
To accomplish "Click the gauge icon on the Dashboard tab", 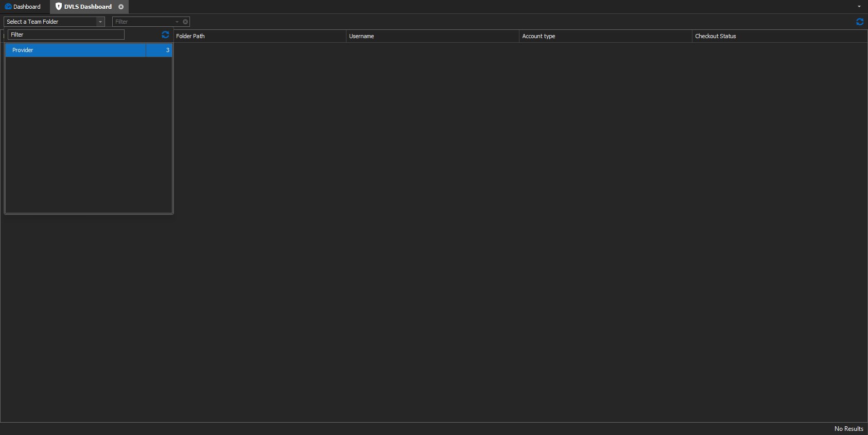I will [8, 7].
